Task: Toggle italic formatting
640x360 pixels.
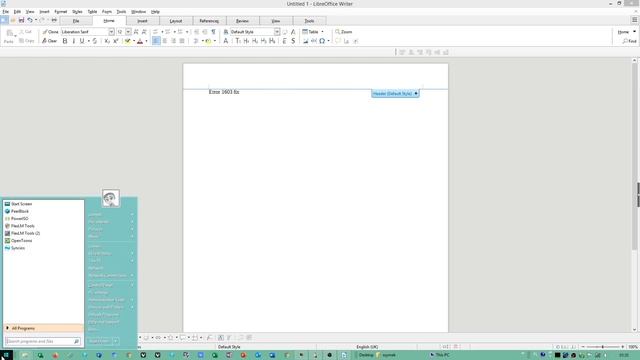Action: pyautogui.click(x=73, y=41)
